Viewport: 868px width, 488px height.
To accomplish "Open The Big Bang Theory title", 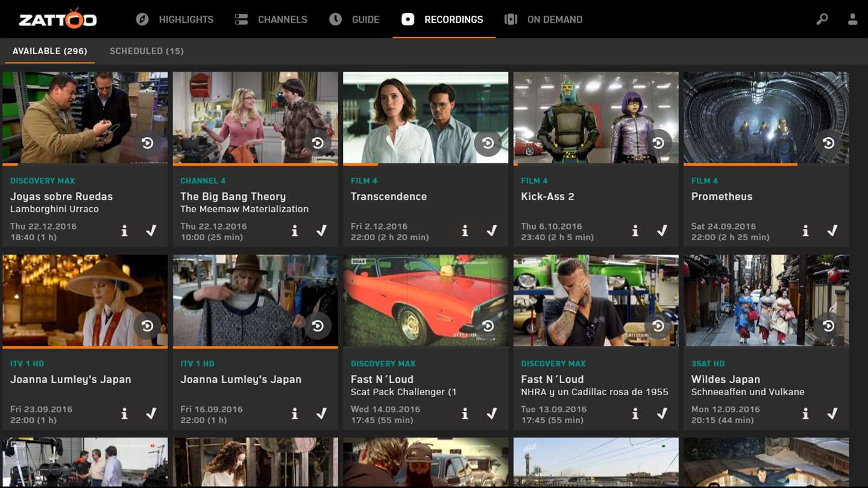I will [x=233, y=197].
